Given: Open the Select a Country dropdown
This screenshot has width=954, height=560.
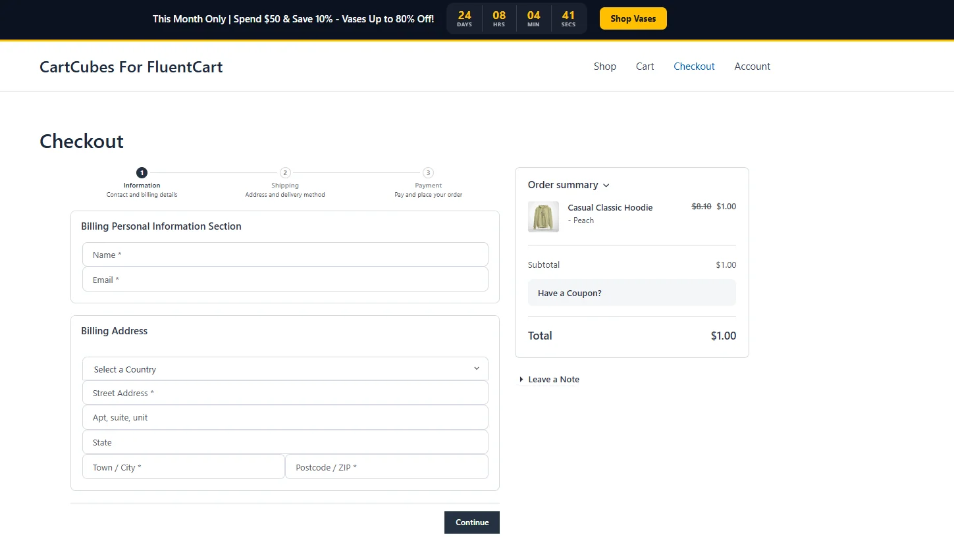Looking at the screenshot, I should pyautogui.click(x=285, y=369).
